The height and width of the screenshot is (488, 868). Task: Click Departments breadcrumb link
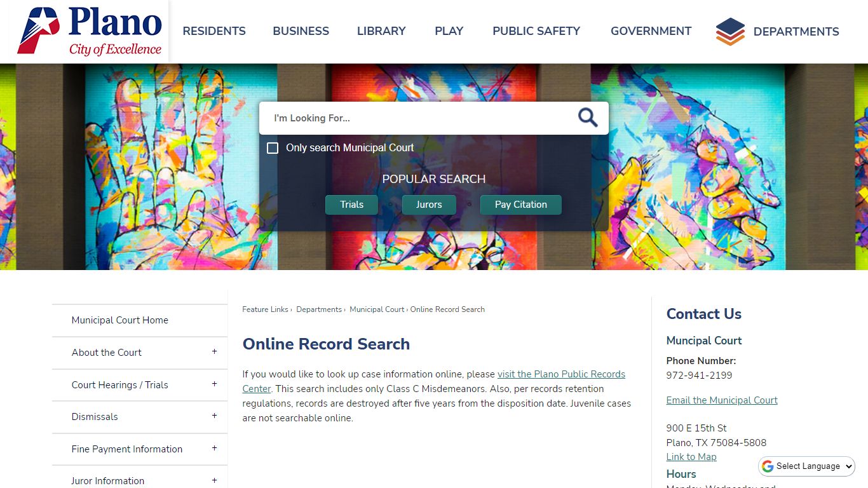[x=319, y=309]
